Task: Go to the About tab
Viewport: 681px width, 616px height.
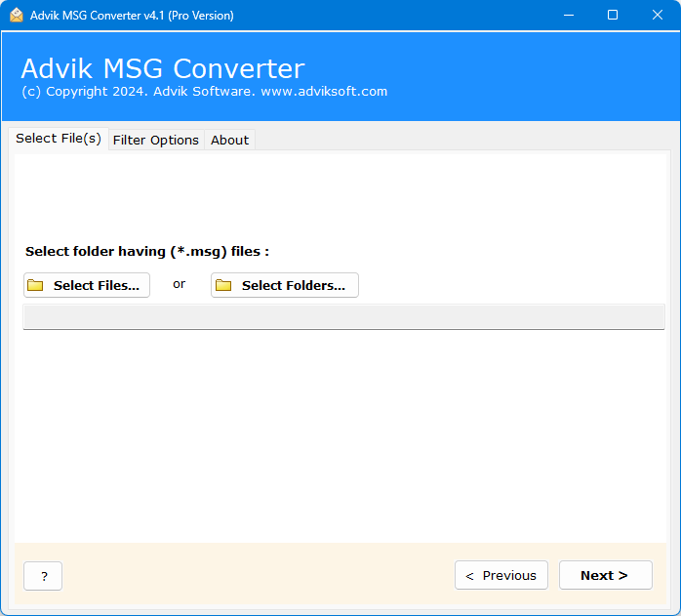Action: point(229,140)
